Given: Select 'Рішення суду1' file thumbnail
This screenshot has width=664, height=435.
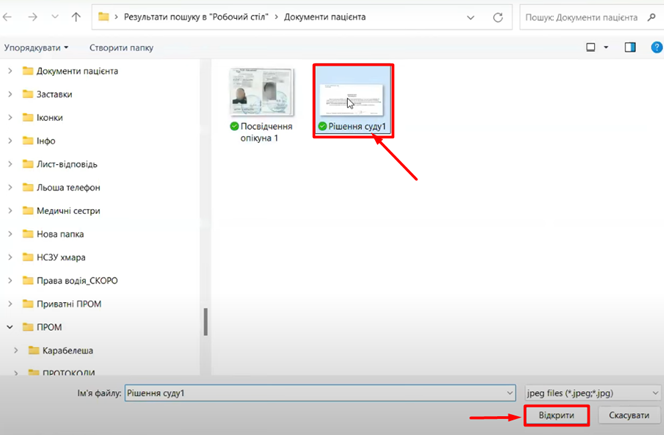Looking at the screenshot, I should [x=352, y=100].
